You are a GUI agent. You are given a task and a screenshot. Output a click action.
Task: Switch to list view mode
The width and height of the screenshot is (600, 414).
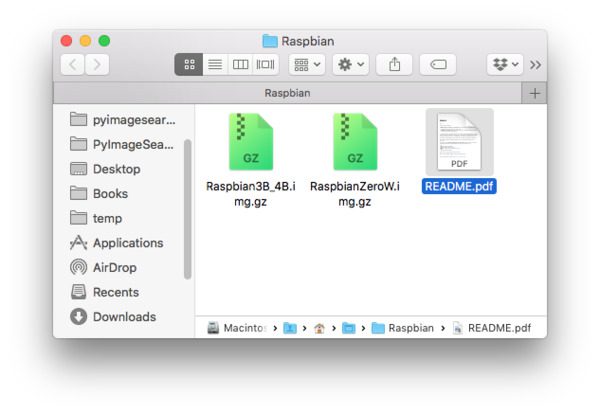[215, 64]
